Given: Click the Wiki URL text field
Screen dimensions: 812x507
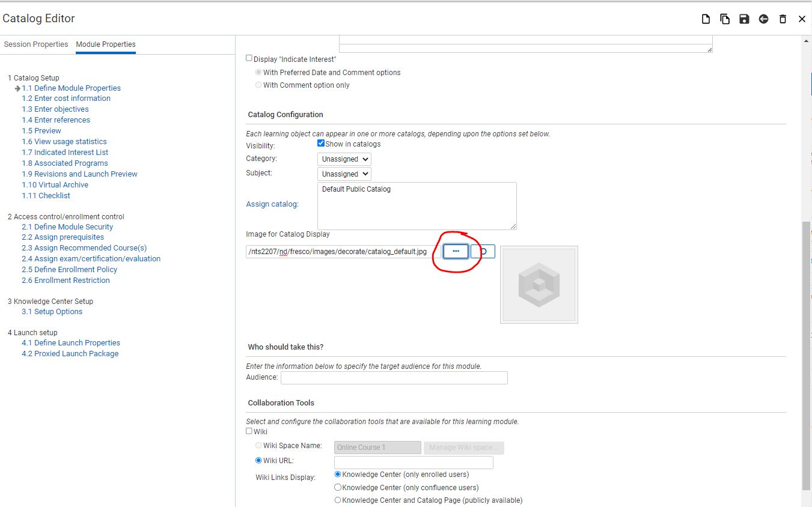Looking at the screenshot, I should click(x=414, y=463).
